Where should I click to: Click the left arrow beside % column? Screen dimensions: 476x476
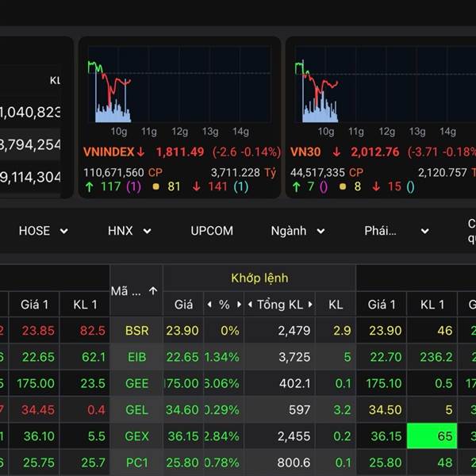(x=209, y=305)
